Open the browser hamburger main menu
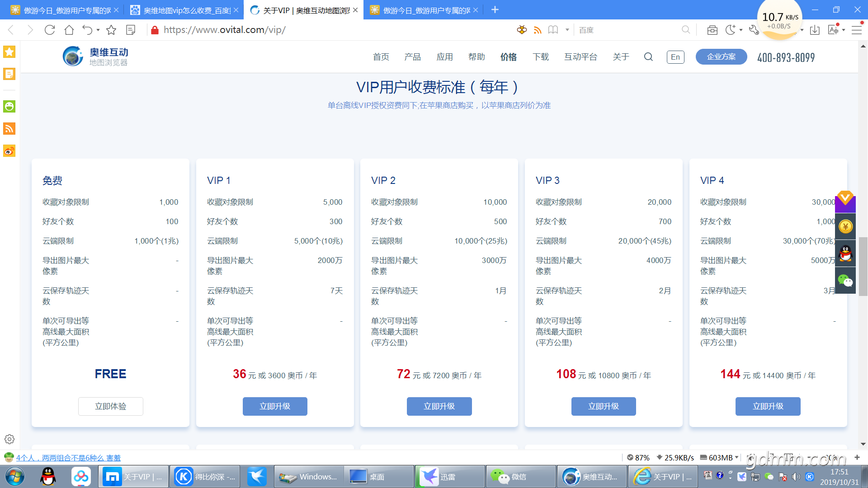The height and width of the screenshot is (488, 868). click(x=857, y=30)
